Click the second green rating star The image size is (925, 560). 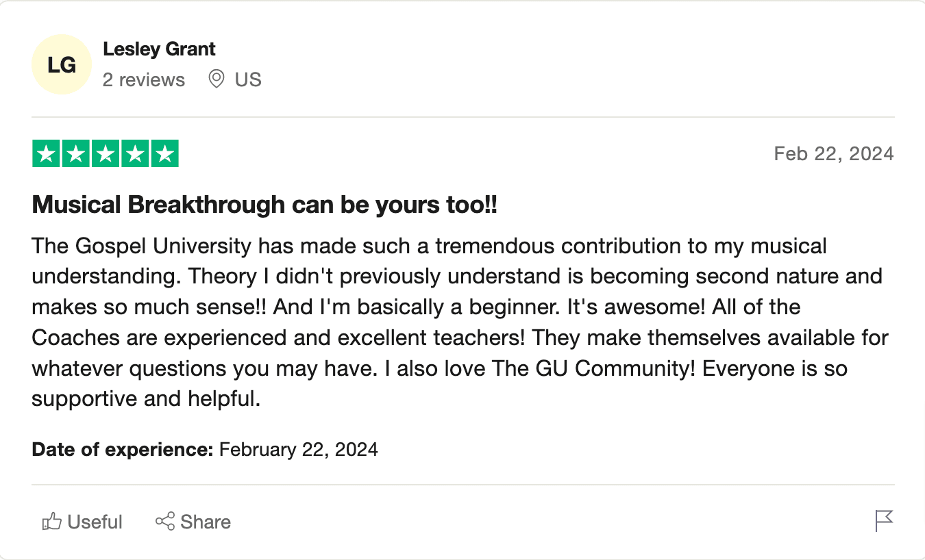point(75,153)
